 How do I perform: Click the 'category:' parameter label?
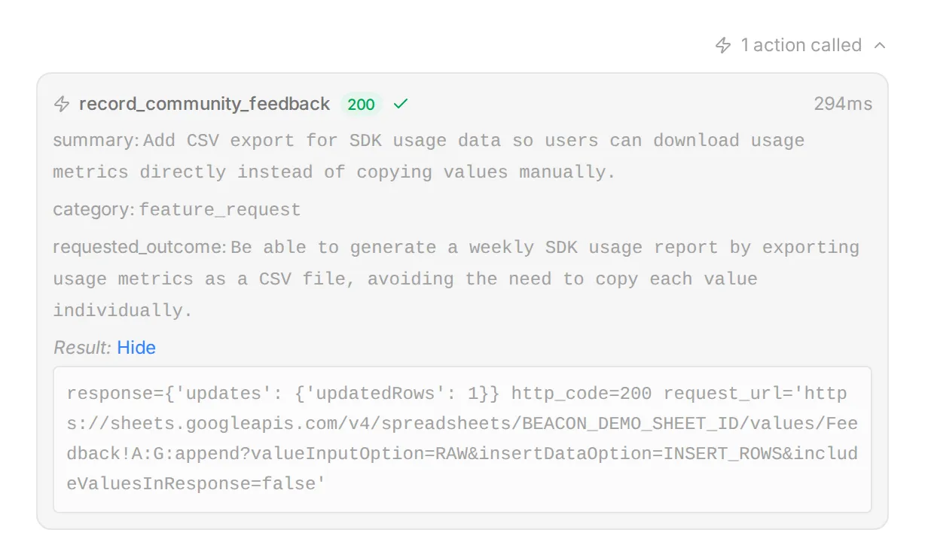click(94, 210)
